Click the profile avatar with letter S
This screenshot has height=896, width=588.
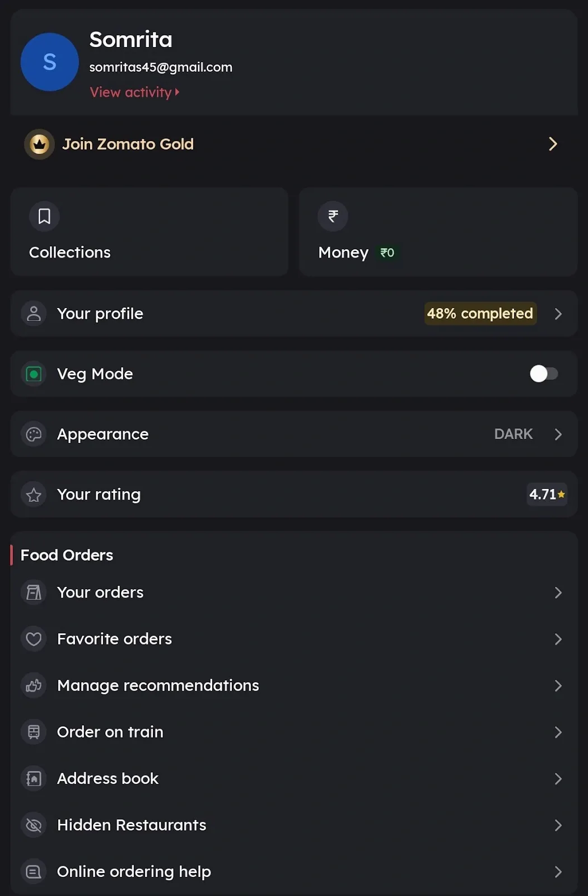49,62
